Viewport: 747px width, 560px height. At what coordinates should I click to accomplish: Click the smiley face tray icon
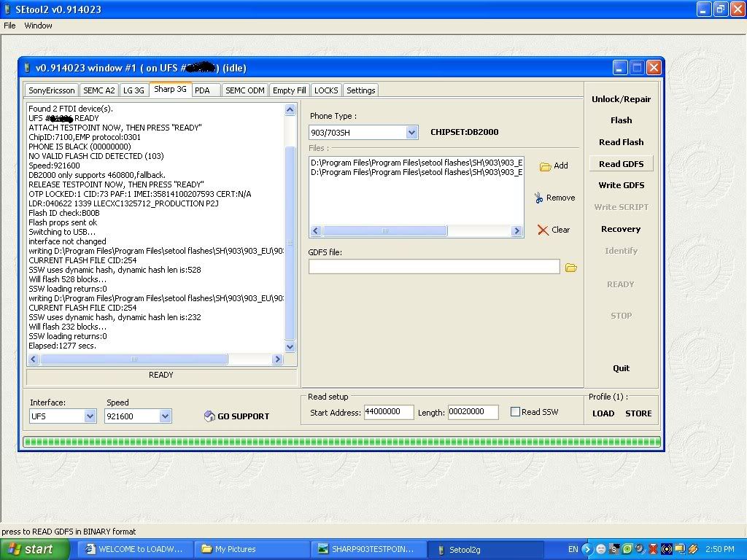[601, 549]
